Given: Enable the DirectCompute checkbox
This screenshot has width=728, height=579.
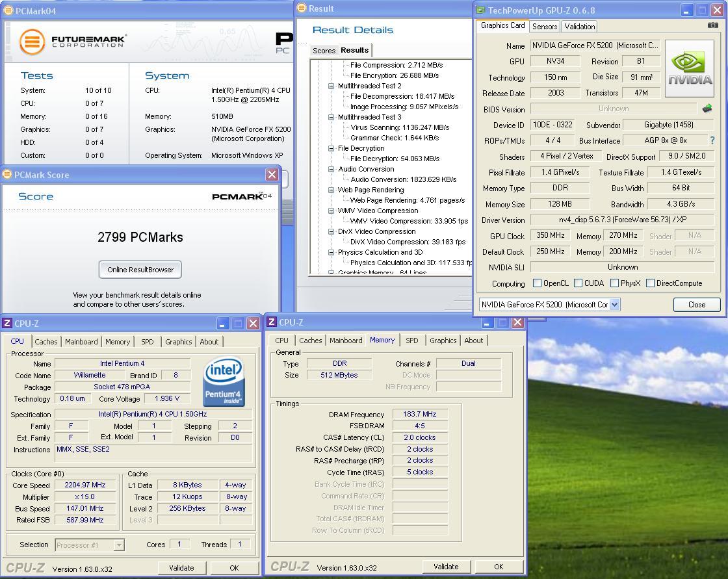Looking at the screenshot, I should [x=650, y=283].
